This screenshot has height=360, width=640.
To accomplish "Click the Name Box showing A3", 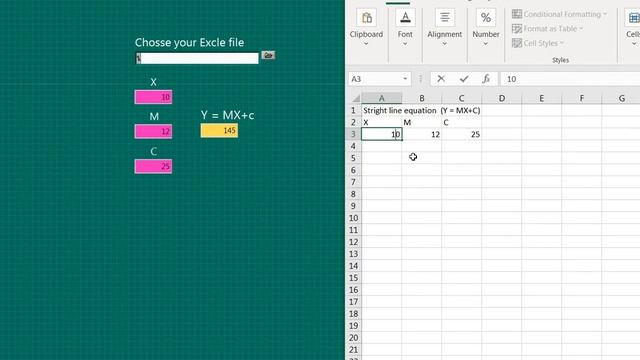I will tap(376, 79).
